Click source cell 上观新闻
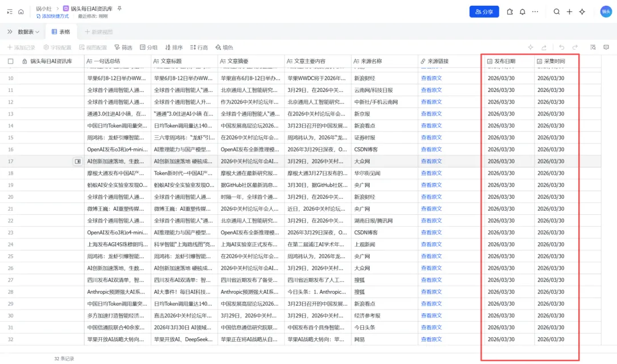This screenshot has height=364, width=617. [x=384, y=245]
